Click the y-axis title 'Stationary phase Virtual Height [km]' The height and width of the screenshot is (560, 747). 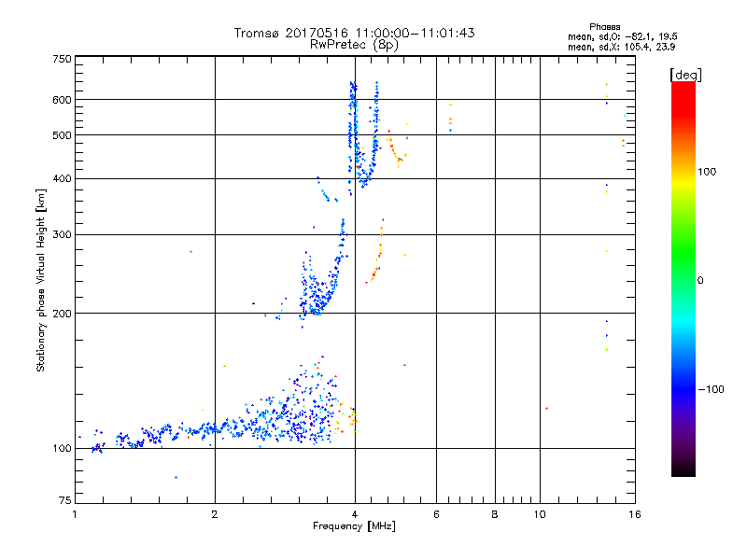(41, 280)
